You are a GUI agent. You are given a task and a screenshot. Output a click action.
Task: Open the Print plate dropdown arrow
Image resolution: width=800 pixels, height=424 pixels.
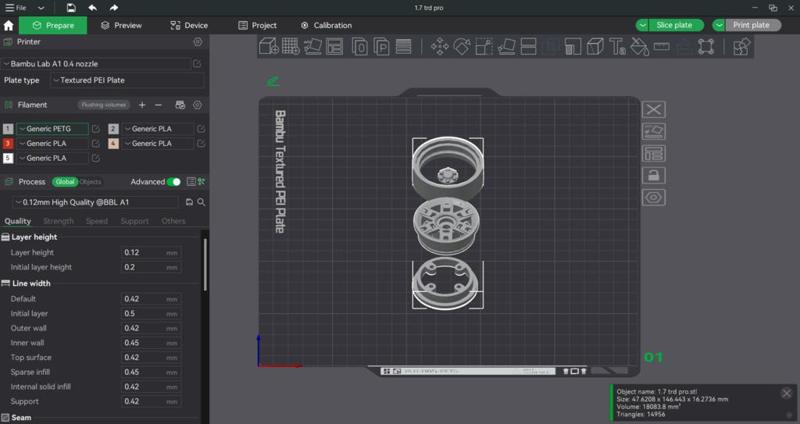point(719,25)
